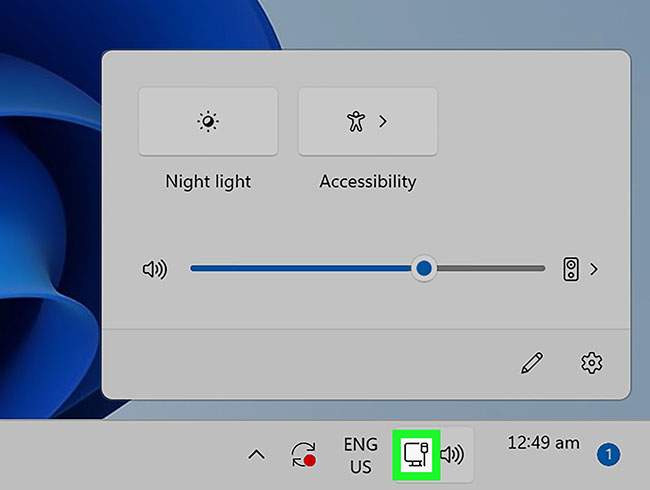Image resolution: width=650 pixels, height=490 pixels.
Task: Edit quick settings with the pencil icon
Action: pos(531,363)
